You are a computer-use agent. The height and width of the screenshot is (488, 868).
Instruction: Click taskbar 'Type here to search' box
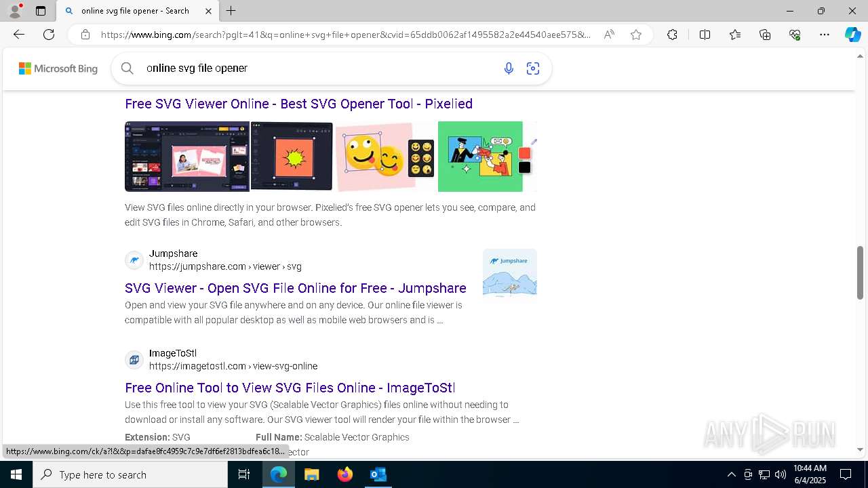coord(130,474)
